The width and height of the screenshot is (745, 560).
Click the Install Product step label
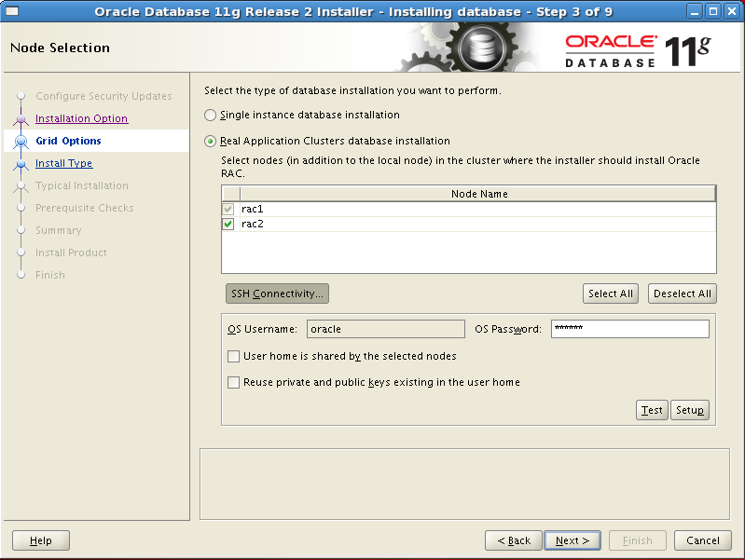tap(71, 253)
